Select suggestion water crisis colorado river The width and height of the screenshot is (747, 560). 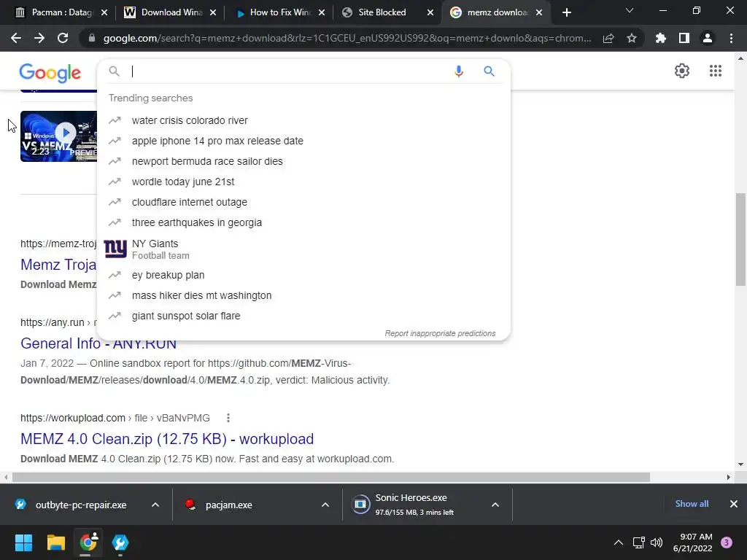click(303, 120)
